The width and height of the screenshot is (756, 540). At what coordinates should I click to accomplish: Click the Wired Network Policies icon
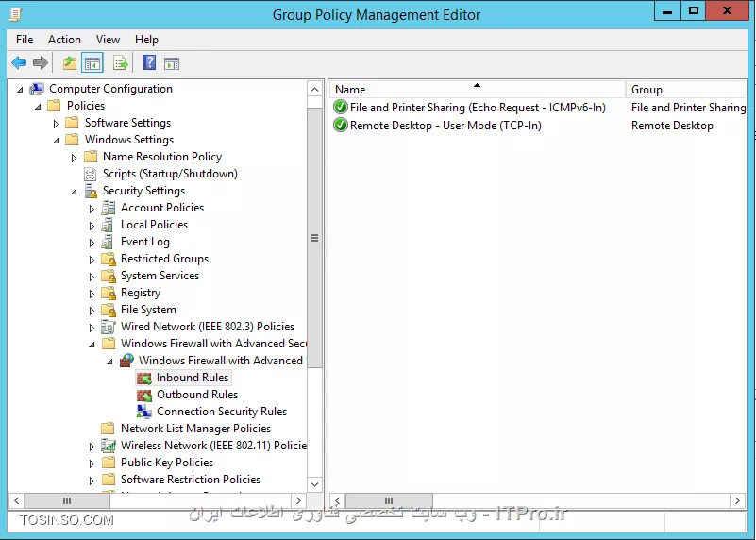point(109,327)
